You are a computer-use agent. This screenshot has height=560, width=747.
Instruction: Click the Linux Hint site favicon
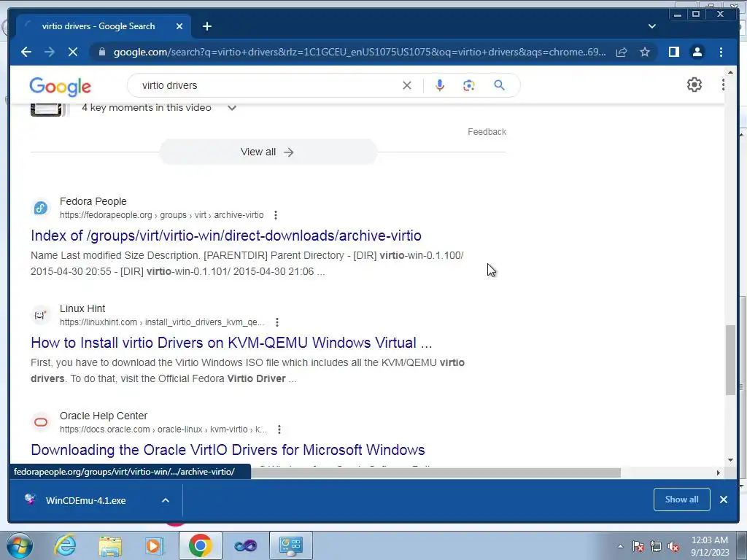click(x=41, y=315)
